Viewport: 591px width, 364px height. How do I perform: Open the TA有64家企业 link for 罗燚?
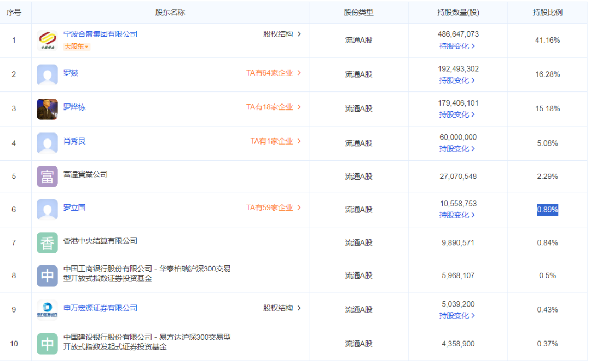274,73
